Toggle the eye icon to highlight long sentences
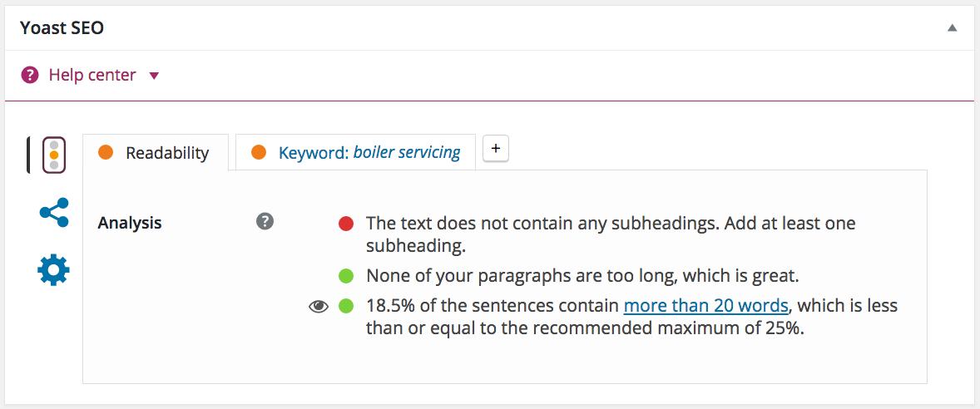The width and height of the screenshot is (980, 409). [x=319, y=307]
